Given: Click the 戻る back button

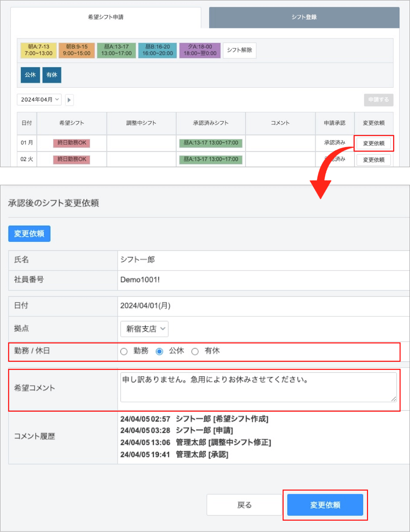Looking at the screenshot, I should 244,505.
